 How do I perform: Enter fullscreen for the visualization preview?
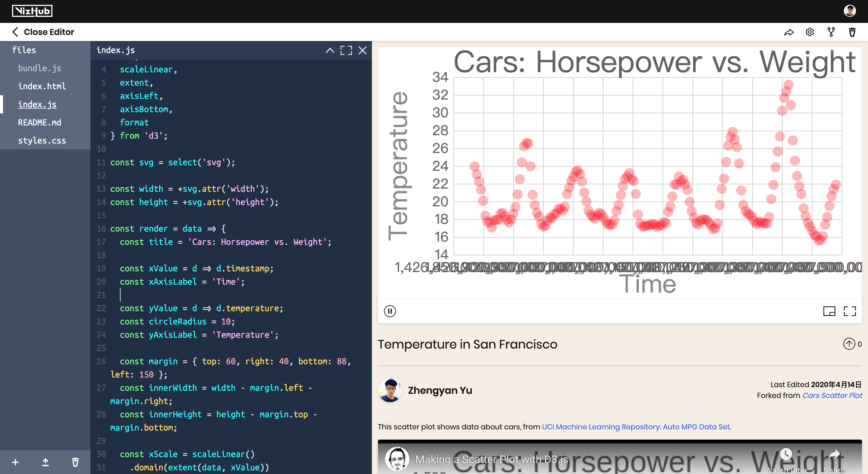tap(850, 311)
